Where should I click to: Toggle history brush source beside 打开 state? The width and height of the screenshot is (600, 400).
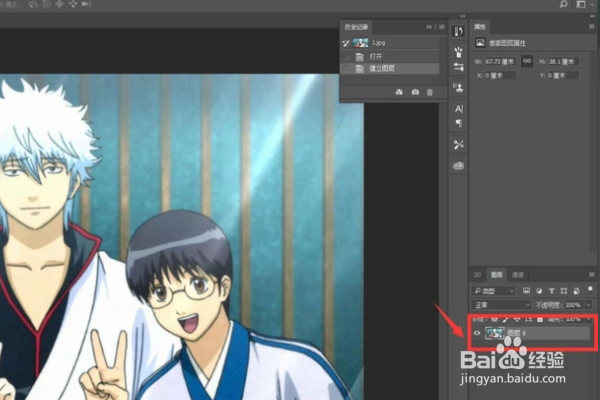pyautogui.click(x=346, y=57)
